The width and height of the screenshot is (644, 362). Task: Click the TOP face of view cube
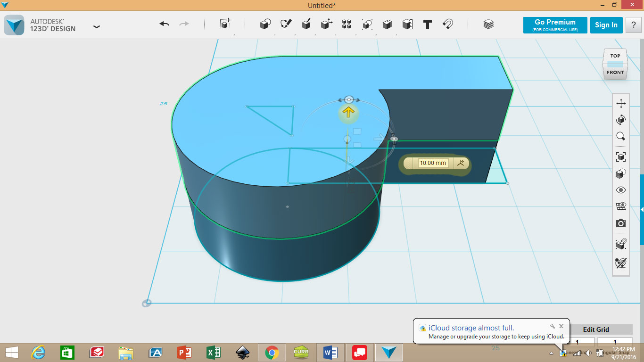(x=615, y=56)
